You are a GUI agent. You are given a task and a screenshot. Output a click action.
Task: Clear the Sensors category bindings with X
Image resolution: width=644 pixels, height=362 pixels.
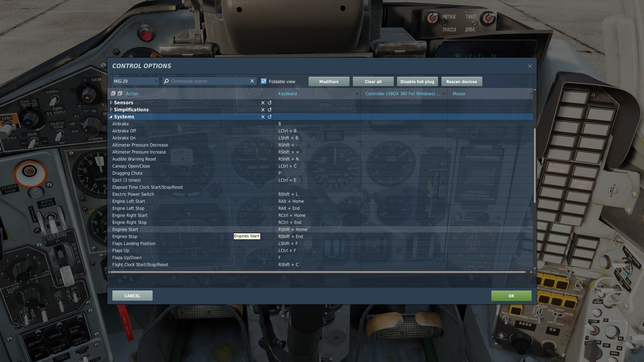click(x=263, y=103)
